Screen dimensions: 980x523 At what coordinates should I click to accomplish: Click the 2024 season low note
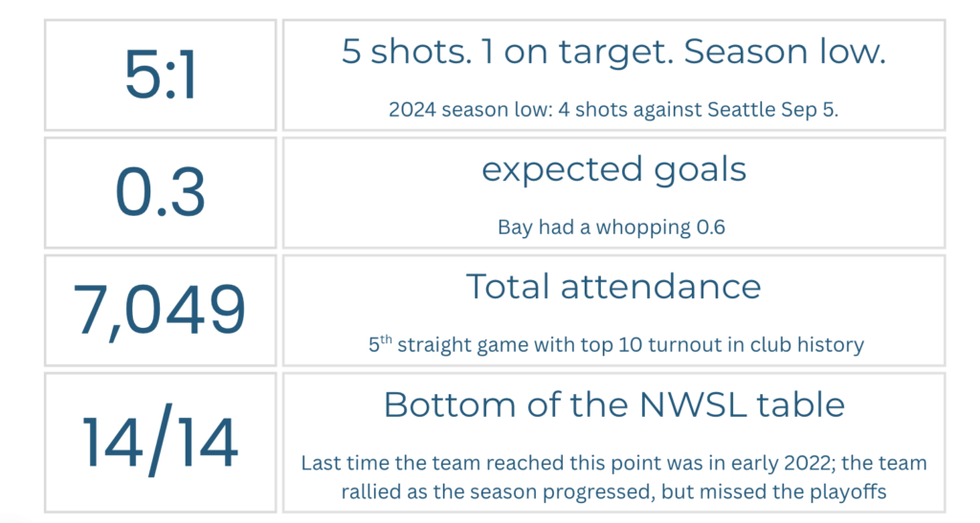click(613, 110)
